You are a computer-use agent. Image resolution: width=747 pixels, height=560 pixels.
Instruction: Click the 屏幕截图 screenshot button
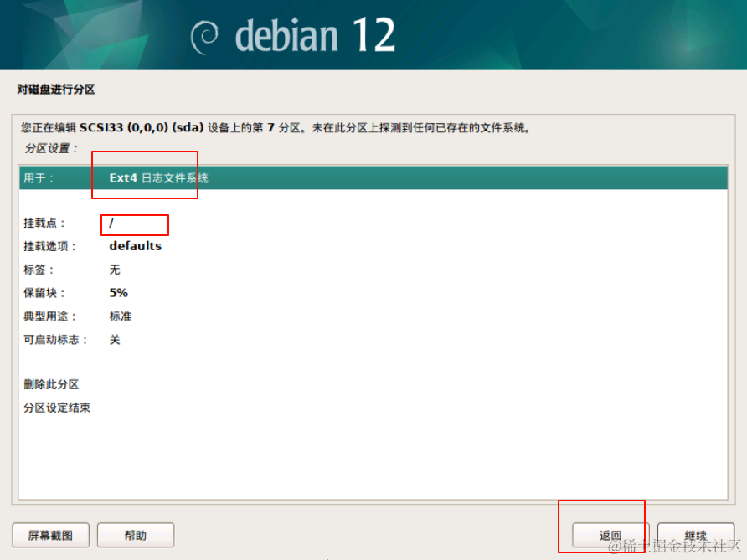(x=50, y=535)
